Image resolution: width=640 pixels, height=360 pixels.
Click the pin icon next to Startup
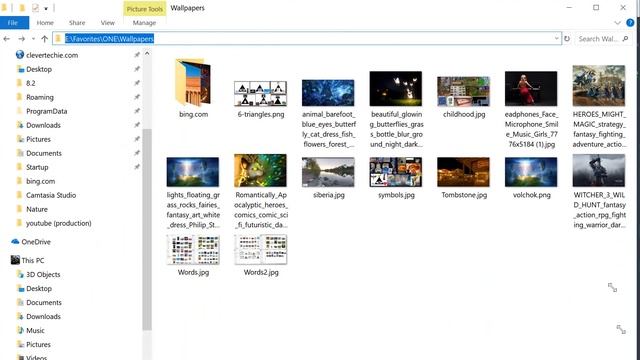tap(137, 167)
